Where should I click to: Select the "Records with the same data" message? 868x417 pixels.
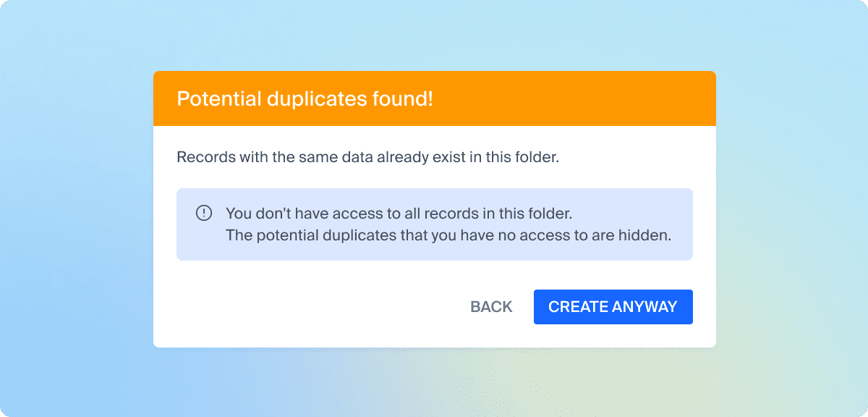click(x=367, y=157)
